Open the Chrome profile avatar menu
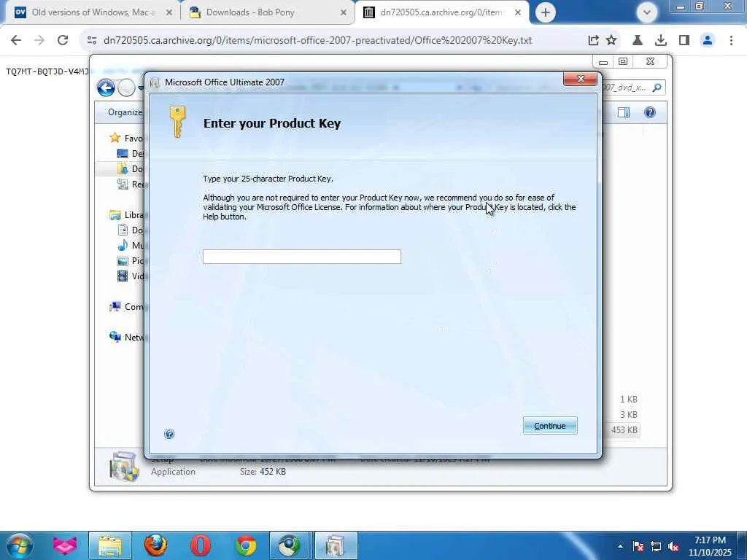 [708, 41]
